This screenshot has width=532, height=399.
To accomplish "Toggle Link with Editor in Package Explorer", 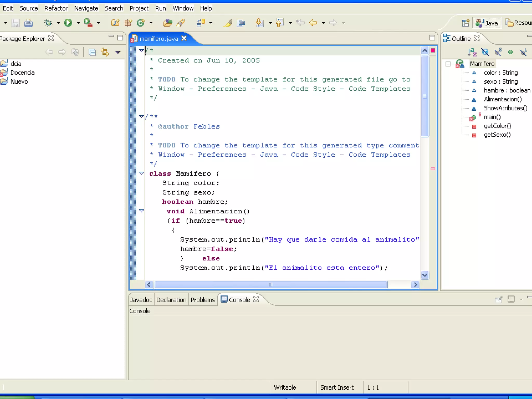I will (x=105, y=52).
